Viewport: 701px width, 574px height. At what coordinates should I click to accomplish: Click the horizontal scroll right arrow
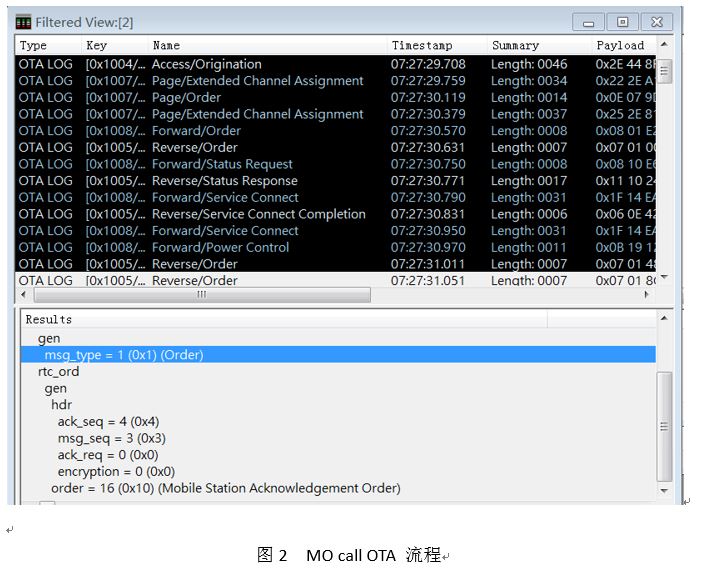646,294
